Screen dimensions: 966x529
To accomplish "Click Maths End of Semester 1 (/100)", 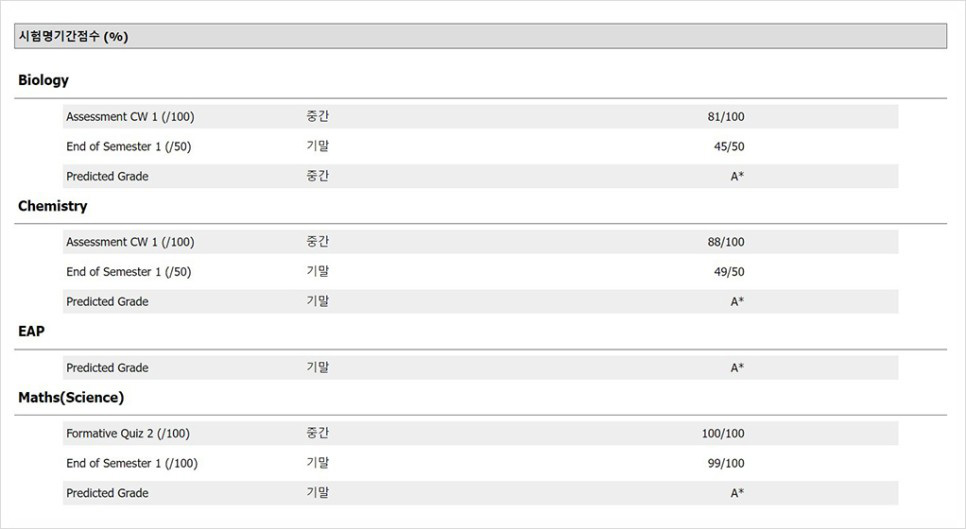I will pos(132,463).
